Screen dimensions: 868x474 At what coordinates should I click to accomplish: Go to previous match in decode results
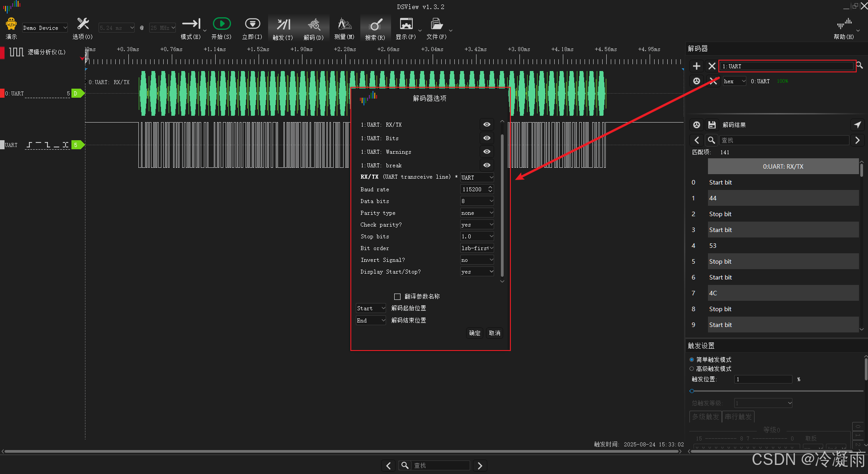[697, 140]
